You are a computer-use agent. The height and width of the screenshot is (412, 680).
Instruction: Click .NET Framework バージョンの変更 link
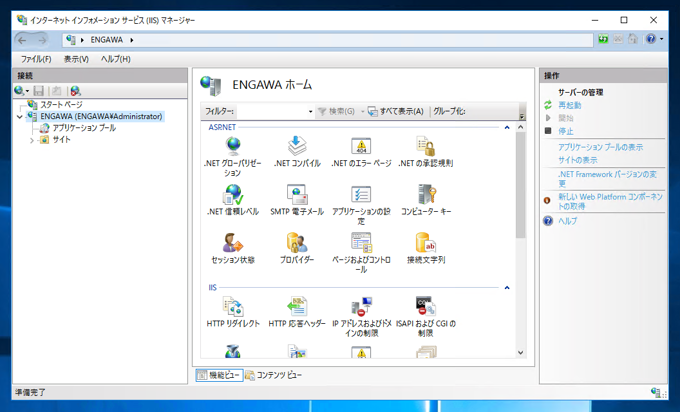pos(607,179)
